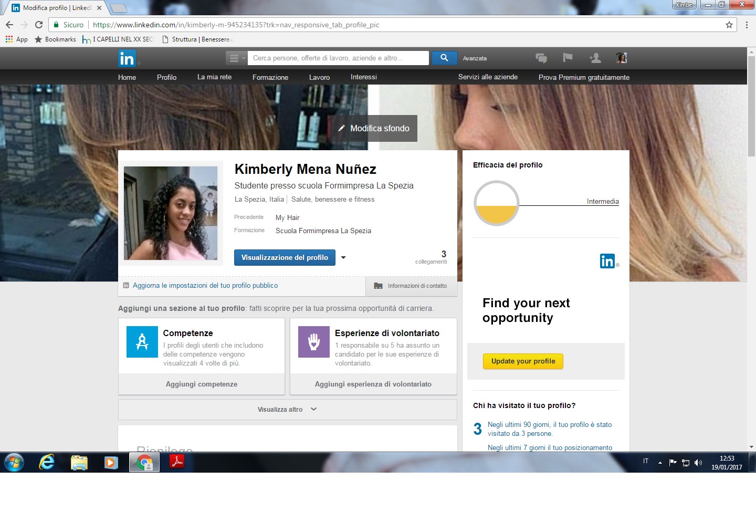Click the Avanzata advanced search link
756x532 pixels.
tap(475, 58)
